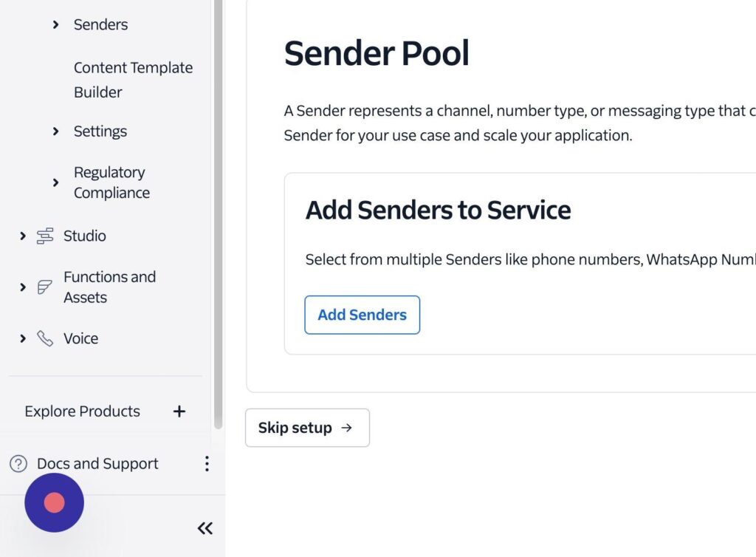
Task: Expand the Studio section chevron
Action: (x=23, y=236)
